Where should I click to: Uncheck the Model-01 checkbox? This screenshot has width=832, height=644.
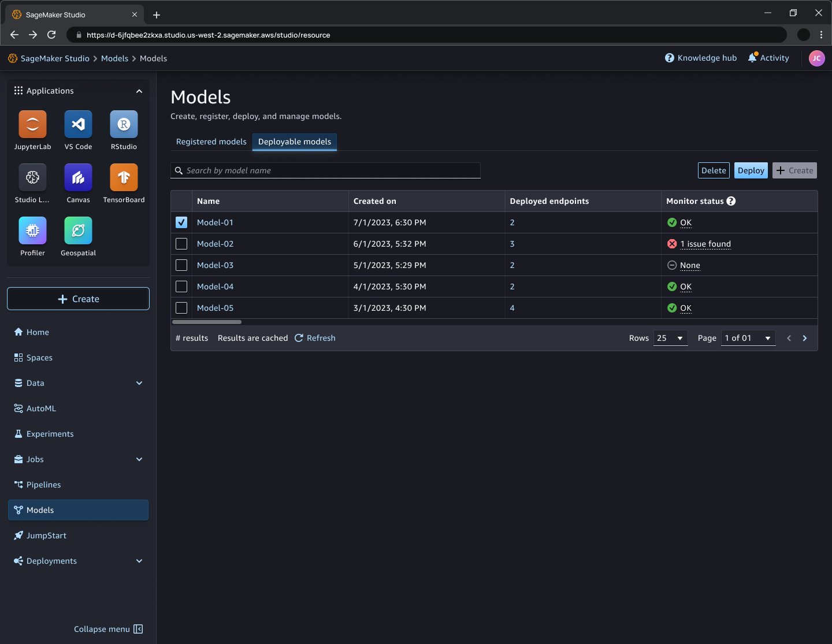[181, 222]
